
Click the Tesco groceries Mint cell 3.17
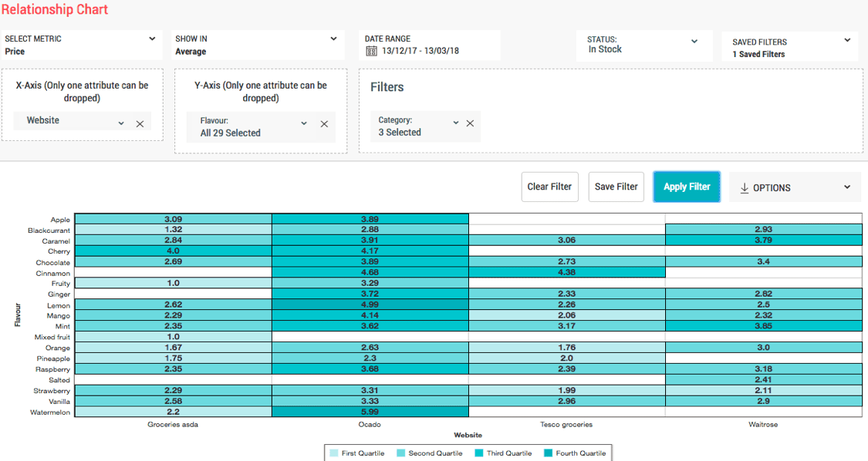point(567,326)
